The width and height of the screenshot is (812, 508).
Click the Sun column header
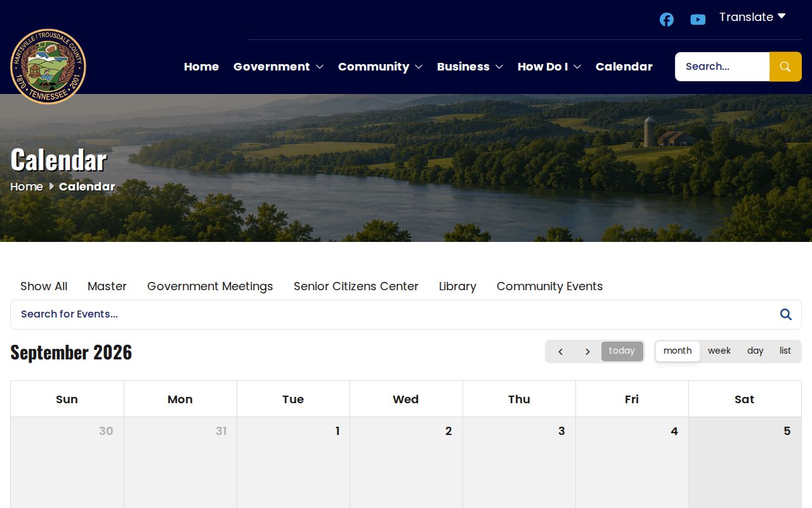[x=67, y=399]
